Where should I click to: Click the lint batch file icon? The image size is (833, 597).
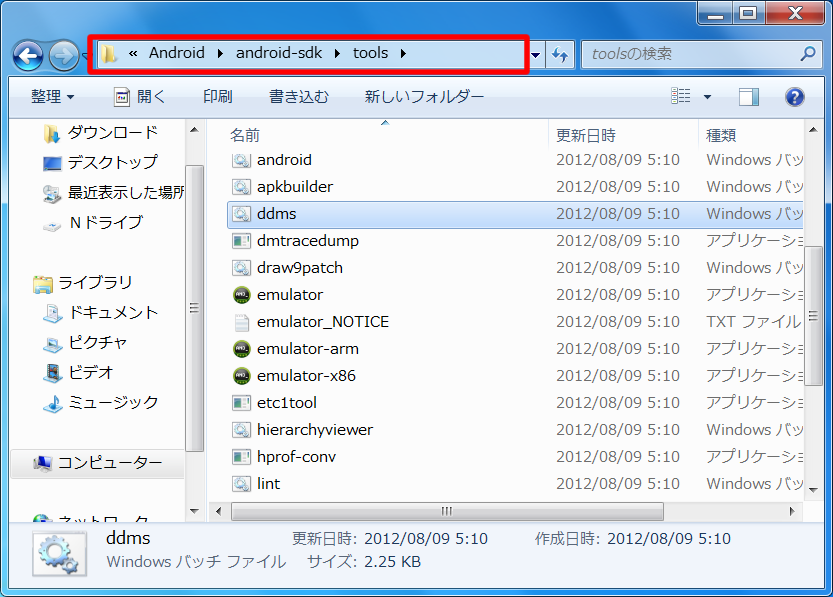pos(241,484)
